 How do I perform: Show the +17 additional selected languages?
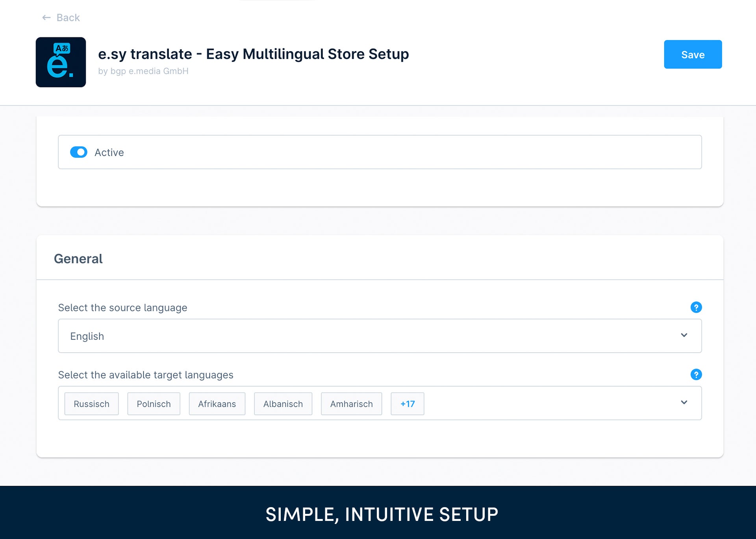pos(407,404)
